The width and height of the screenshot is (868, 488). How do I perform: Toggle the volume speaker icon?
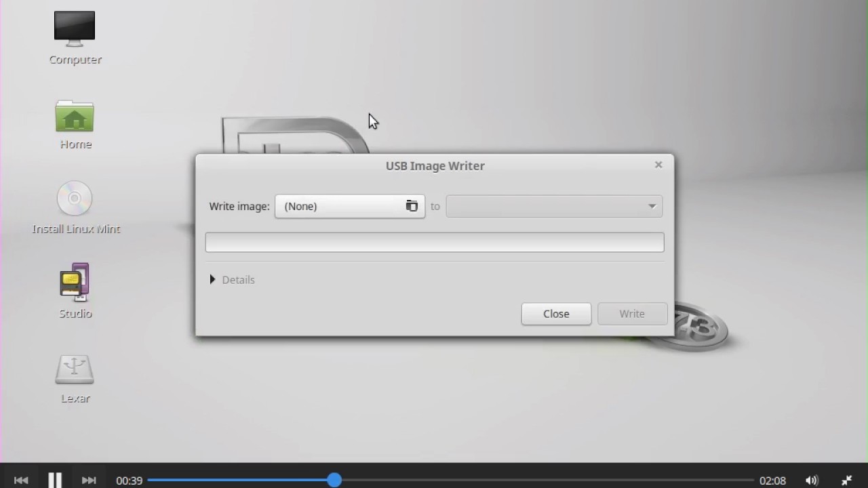pos(812,481)
